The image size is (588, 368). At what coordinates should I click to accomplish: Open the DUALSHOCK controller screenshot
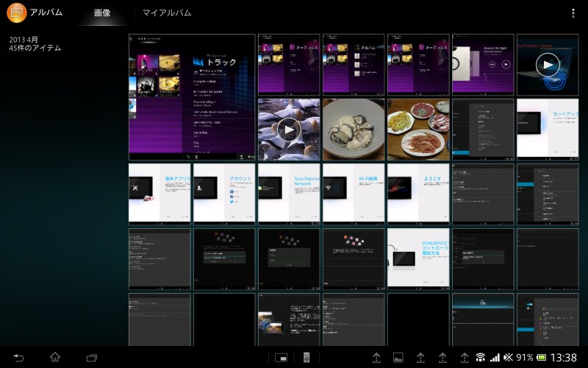[418, 258]
